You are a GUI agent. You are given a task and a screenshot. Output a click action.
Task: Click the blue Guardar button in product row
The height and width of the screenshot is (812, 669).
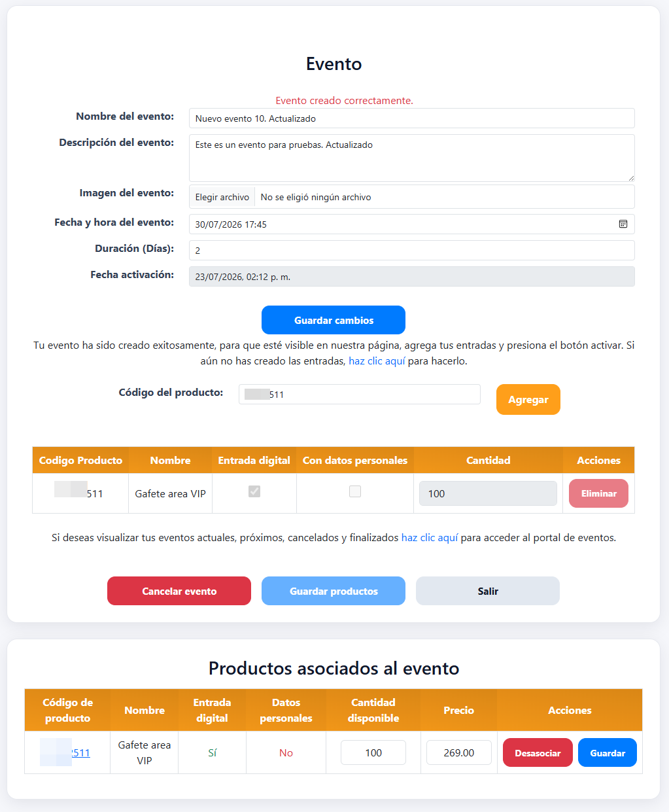[x=608, y=752]
